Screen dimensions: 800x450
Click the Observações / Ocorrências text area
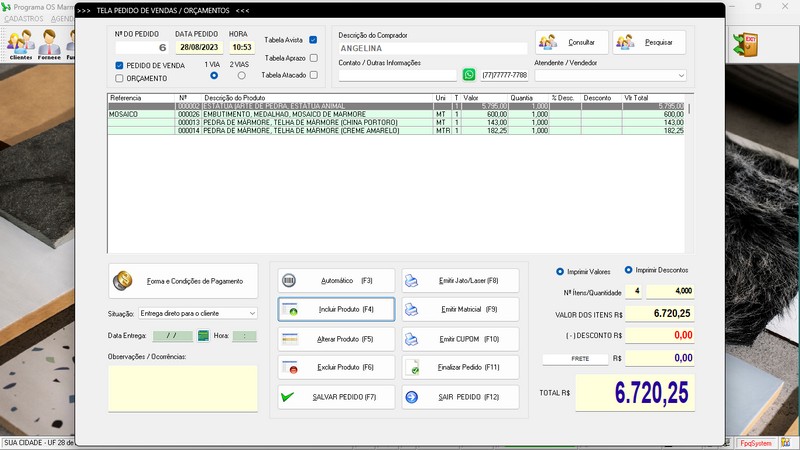(x=182, y=388)
